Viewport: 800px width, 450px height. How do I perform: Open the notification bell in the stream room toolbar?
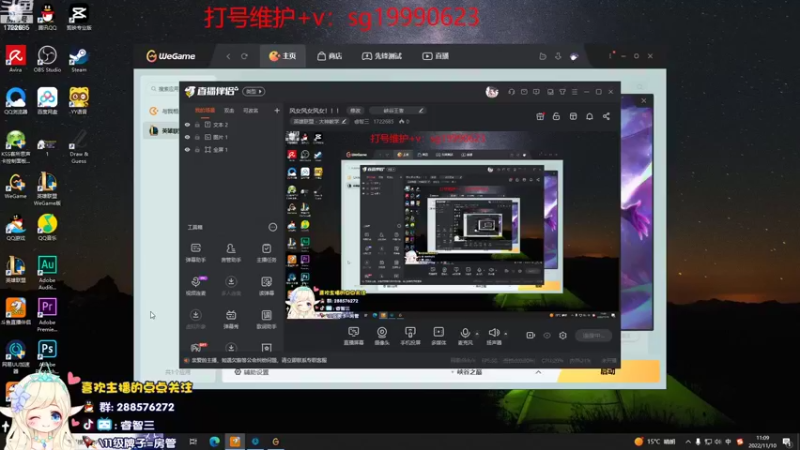[589, 116]
